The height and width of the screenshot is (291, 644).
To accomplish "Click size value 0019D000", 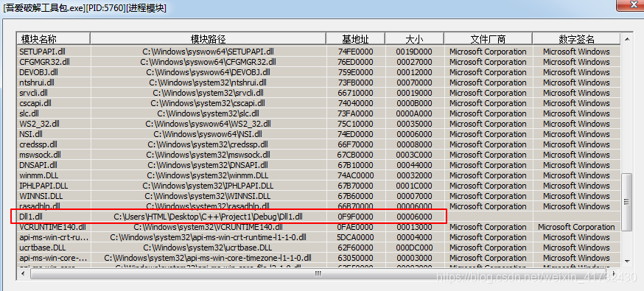I will [414, 52].
